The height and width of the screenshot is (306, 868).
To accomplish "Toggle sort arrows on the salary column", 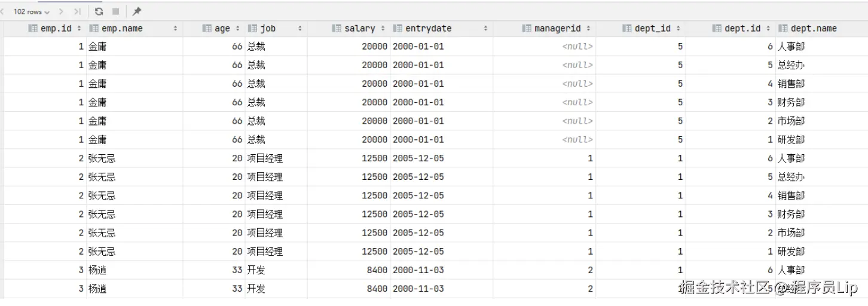I will pyautogui.click(x=383, y=28).
